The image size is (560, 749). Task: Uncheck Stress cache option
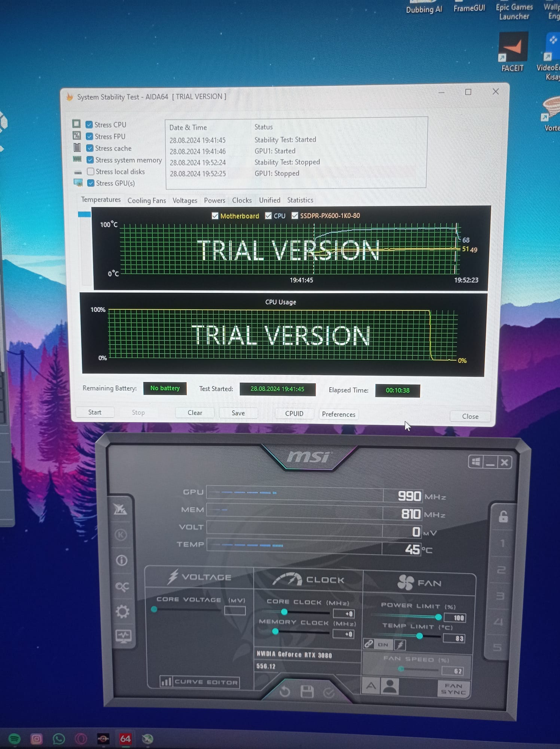tap(90, 148)
